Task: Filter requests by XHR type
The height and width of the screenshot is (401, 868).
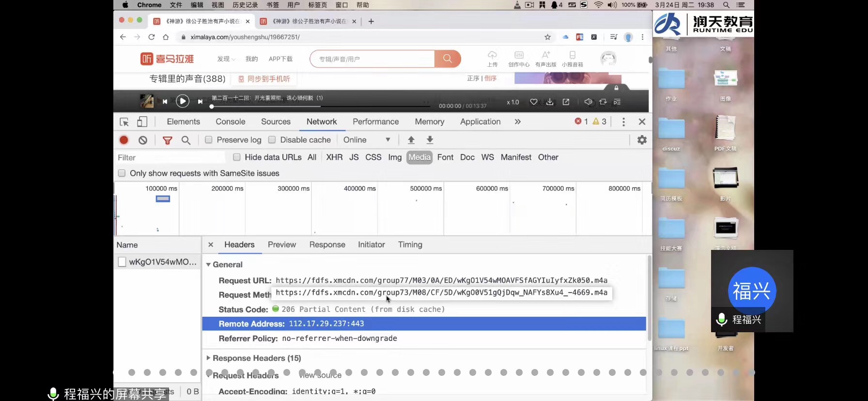Action: [334, 157]
